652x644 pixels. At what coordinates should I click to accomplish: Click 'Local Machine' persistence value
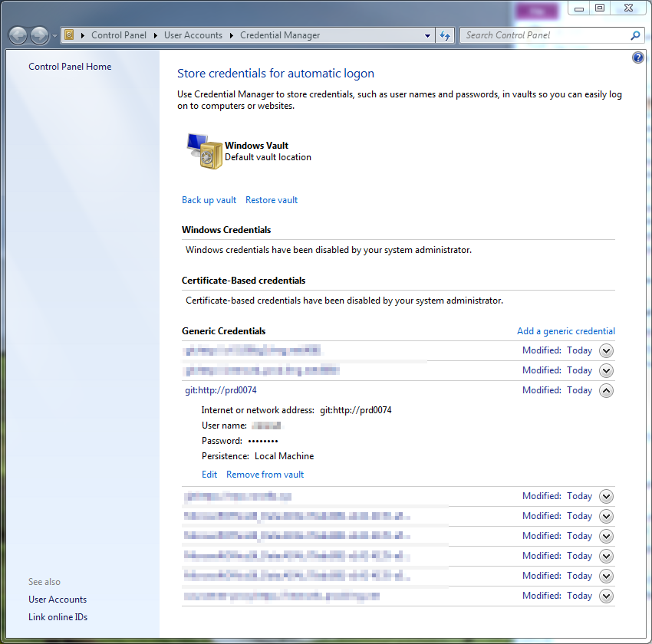[x=284, y=456]
